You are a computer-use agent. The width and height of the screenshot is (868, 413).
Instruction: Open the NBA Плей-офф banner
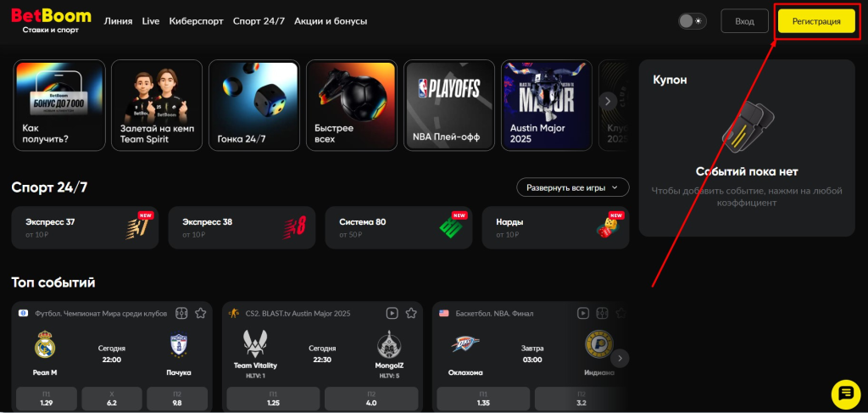coord(449,105)
